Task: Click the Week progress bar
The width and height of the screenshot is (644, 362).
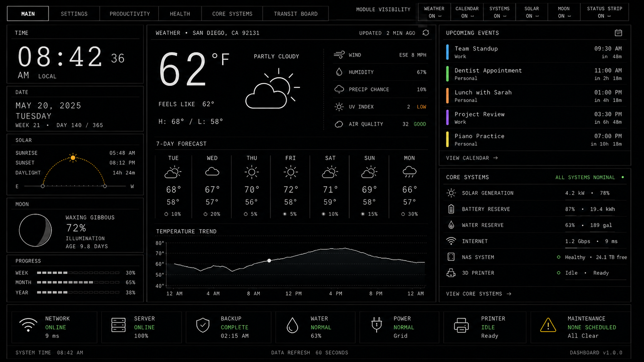Action: (x=78, y=273)
